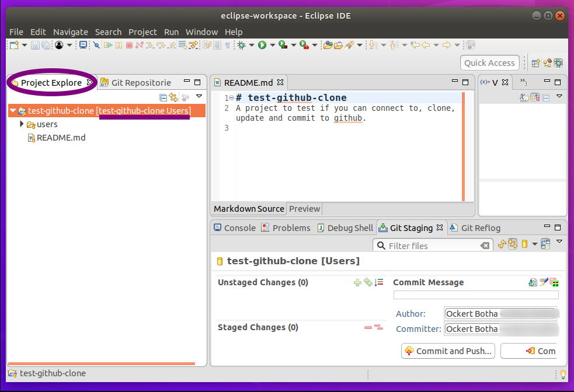Click the Commit button
The image size is (574, 392).
528,351
